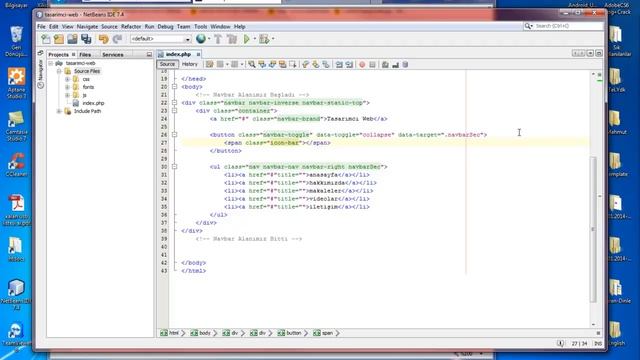This screenshot has width=640, height=360.
Task: Switch to the History view button
Action: (190, 64)
